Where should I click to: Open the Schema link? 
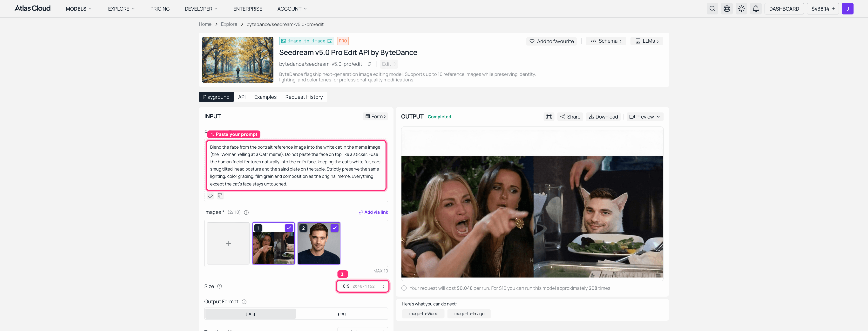coord(606,41)
